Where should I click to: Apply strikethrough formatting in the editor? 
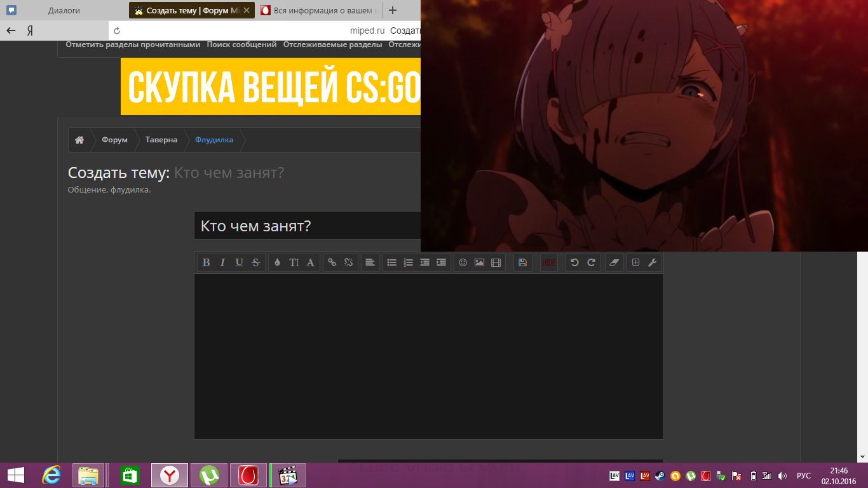coord(255,262)
